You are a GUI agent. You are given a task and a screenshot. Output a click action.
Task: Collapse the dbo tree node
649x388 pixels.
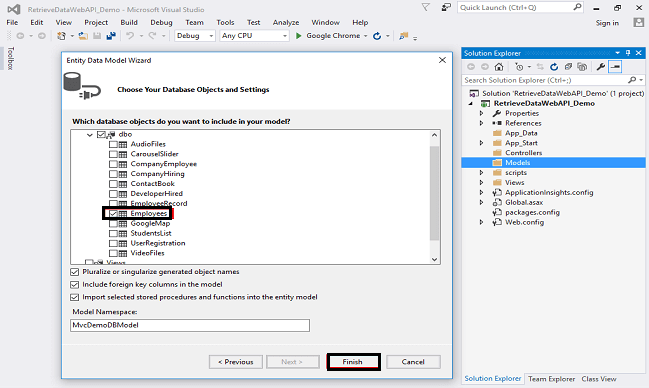pyautogui.click(x=89, y=135)
